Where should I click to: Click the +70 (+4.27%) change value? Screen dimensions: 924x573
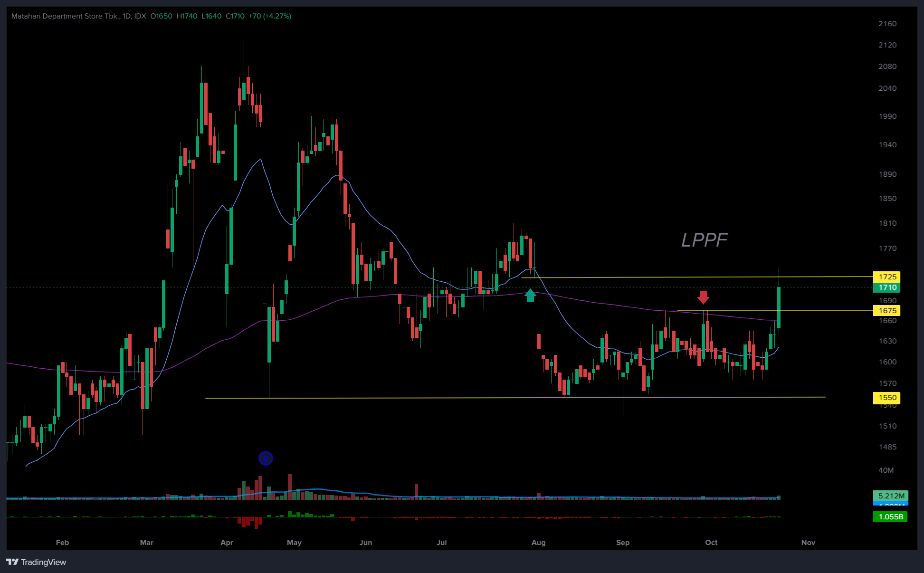[269, 16]
